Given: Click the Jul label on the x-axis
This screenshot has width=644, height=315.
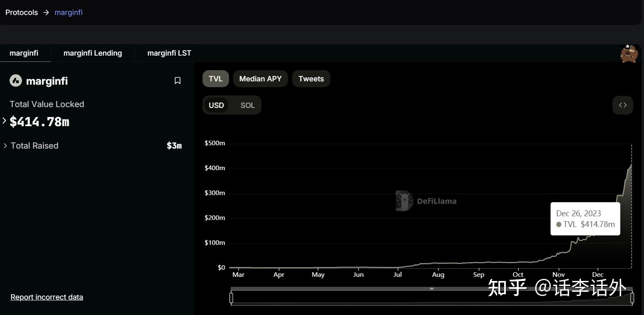Looking at the screenshot, I should (398, 275).
